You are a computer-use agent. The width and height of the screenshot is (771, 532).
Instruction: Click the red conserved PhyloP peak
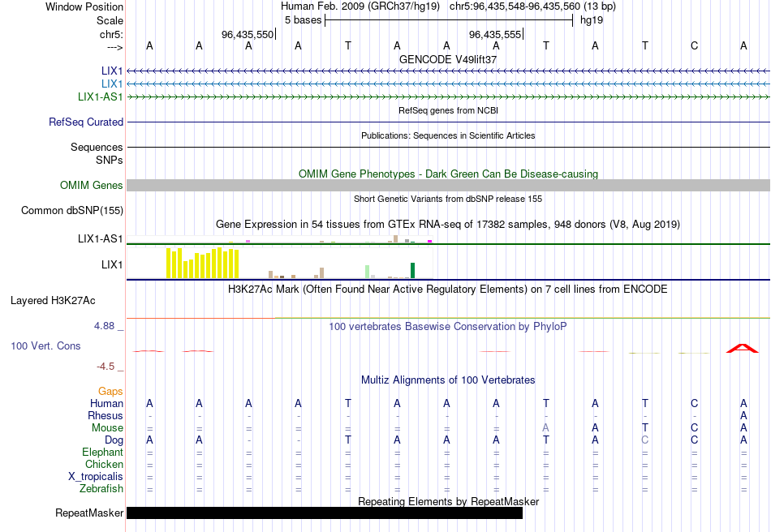743,348
